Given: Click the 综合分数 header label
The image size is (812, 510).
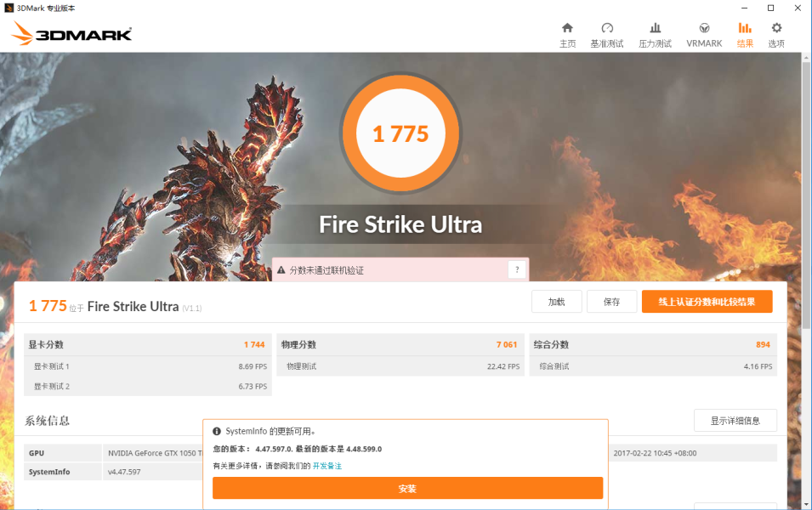Looking at the screenshot, I should click(x=552, y=345).
